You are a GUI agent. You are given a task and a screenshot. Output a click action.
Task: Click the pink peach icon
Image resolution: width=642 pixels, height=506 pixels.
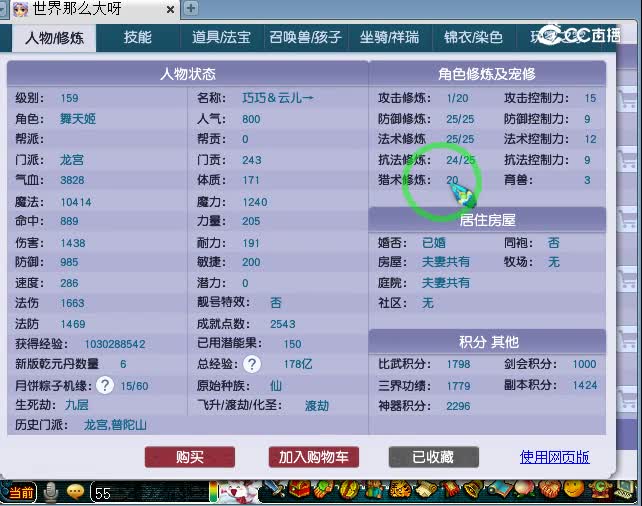point(525,490)
